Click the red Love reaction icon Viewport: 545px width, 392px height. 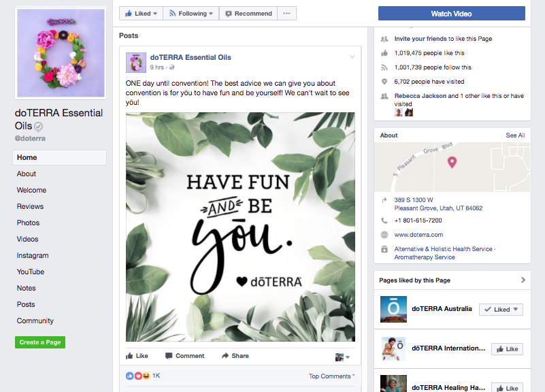point(138,376)
